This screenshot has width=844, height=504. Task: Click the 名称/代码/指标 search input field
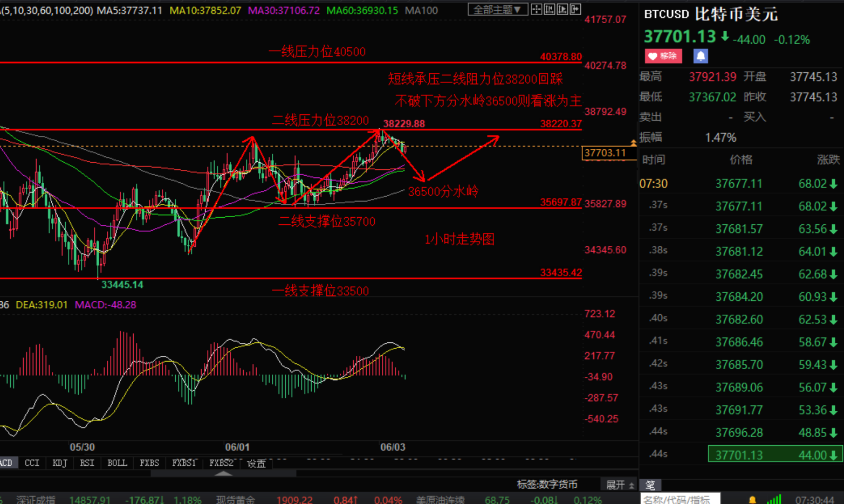coord(680,499)
